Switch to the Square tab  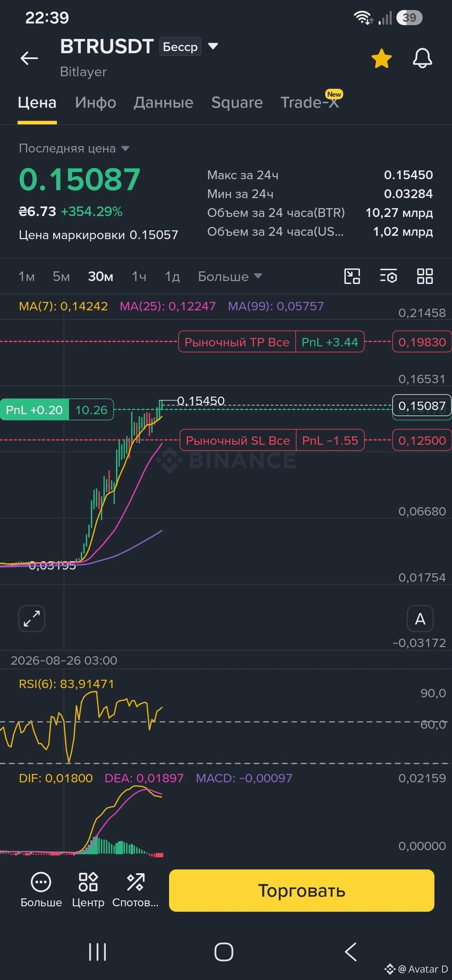pyautogui.click(x=237, y=103)
